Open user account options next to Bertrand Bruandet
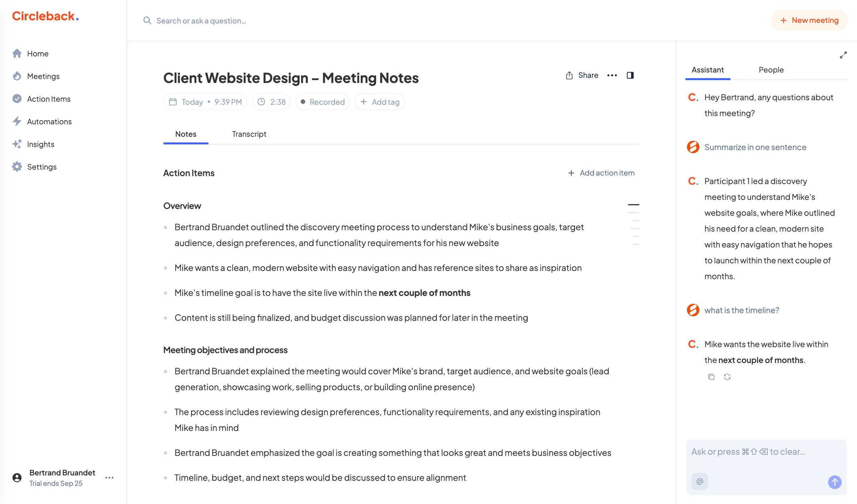 [x=109, y=478]
